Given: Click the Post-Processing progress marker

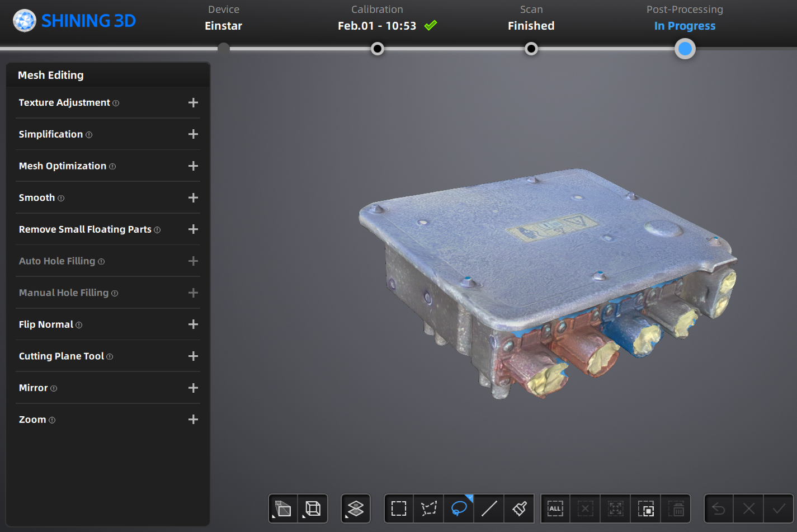Looking at the screenshot, I should (x=685, y=49).
